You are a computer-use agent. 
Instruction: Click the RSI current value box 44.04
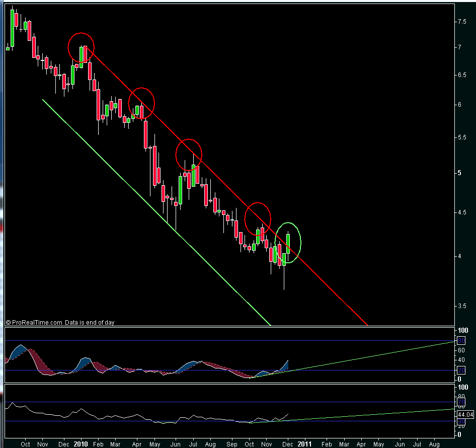pyautogui.click(x=465, y=415)
